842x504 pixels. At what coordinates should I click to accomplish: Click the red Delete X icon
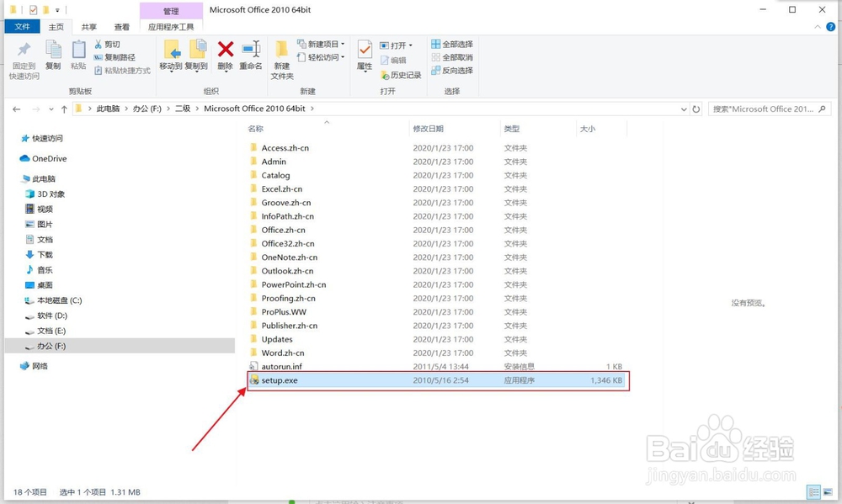coord(226,49)
